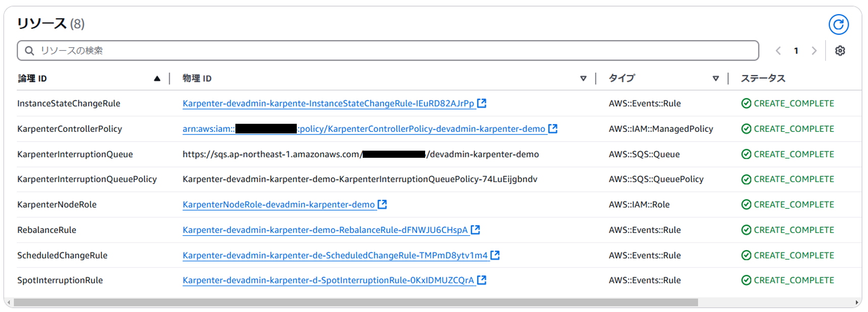Click status check icon for SpotInterruptionRule
Screen dimensions: 868x312
[746, 280]
